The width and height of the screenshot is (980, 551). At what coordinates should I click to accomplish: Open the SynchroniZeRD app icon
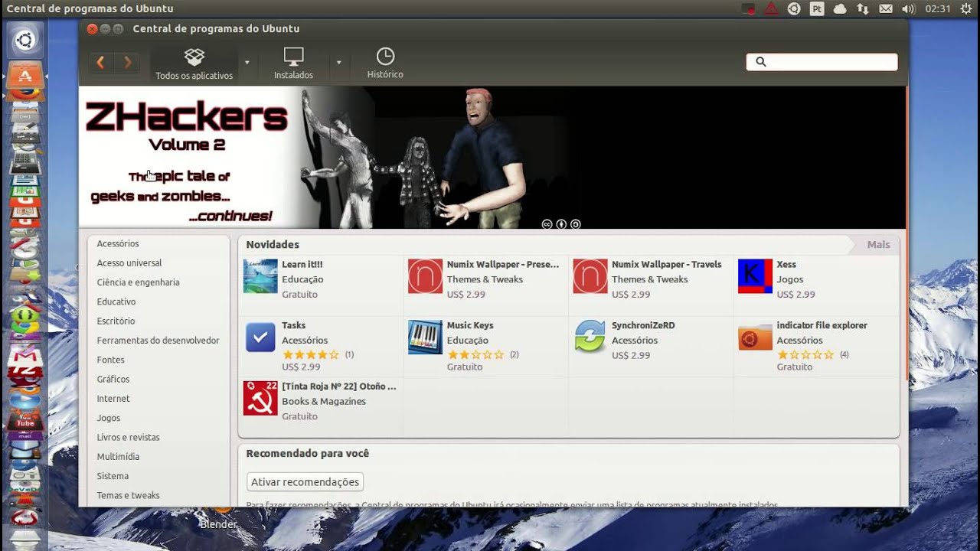pos(590,337)
